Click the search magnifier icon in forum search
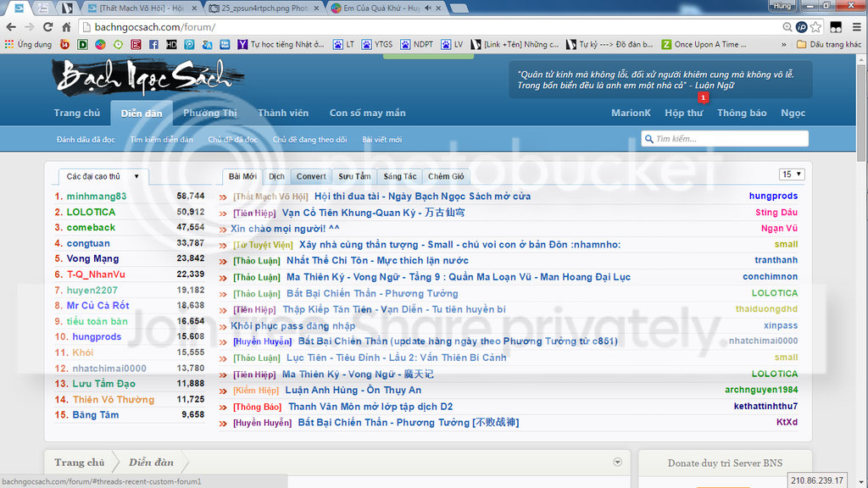The width and height of the screenshot is (868, 488). tap(648, 139)
